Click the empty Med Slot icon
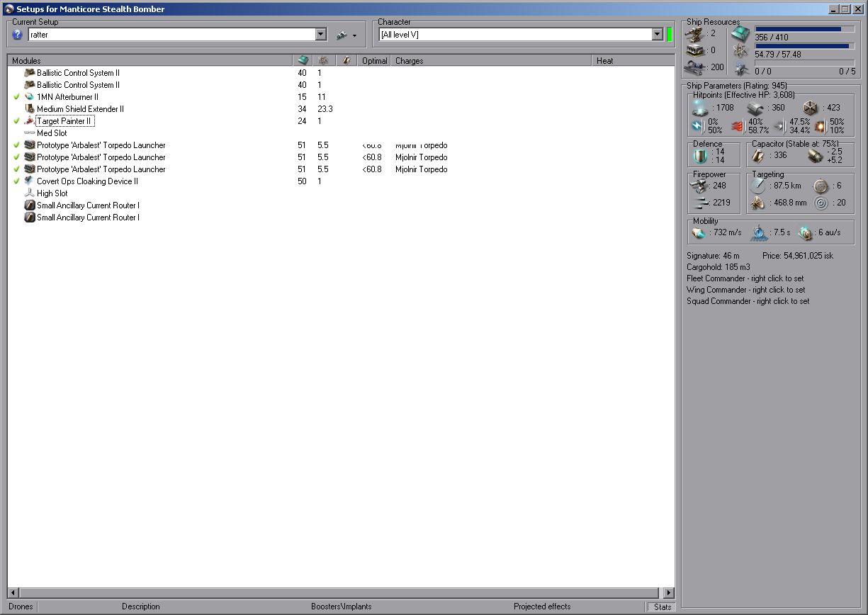 29,133
